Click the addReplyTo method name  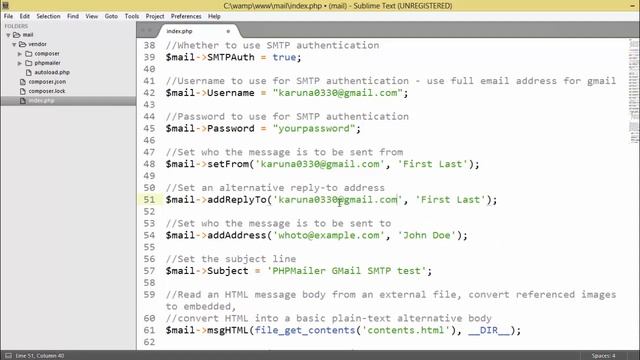point(237,200)
